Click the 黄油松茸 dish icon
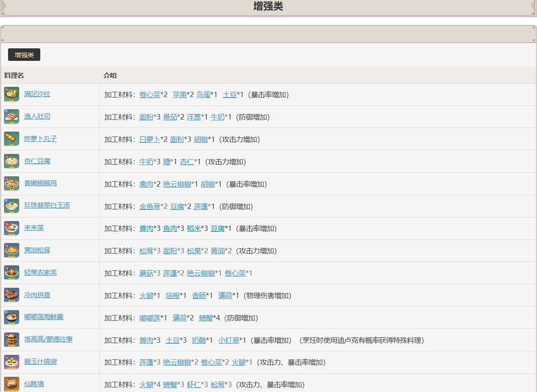This screenshot has height=392, width=537. 12,251
